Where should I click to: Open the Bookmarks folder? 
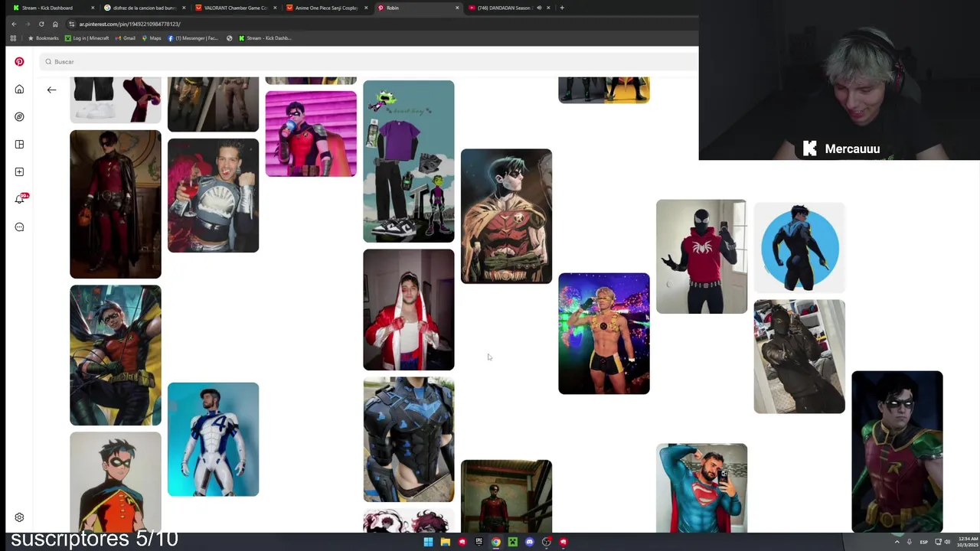43,37
